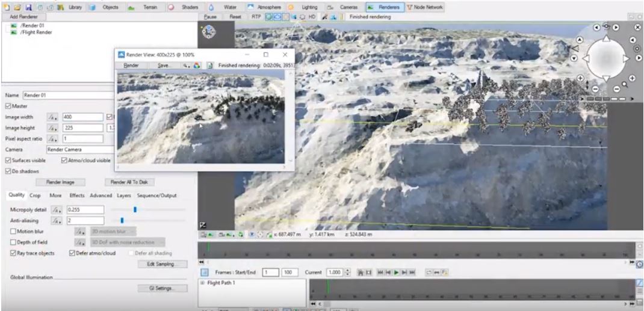Viewport: 644px width, 311px height.
Task: Click the Render Image button
Action: point(60,182)
